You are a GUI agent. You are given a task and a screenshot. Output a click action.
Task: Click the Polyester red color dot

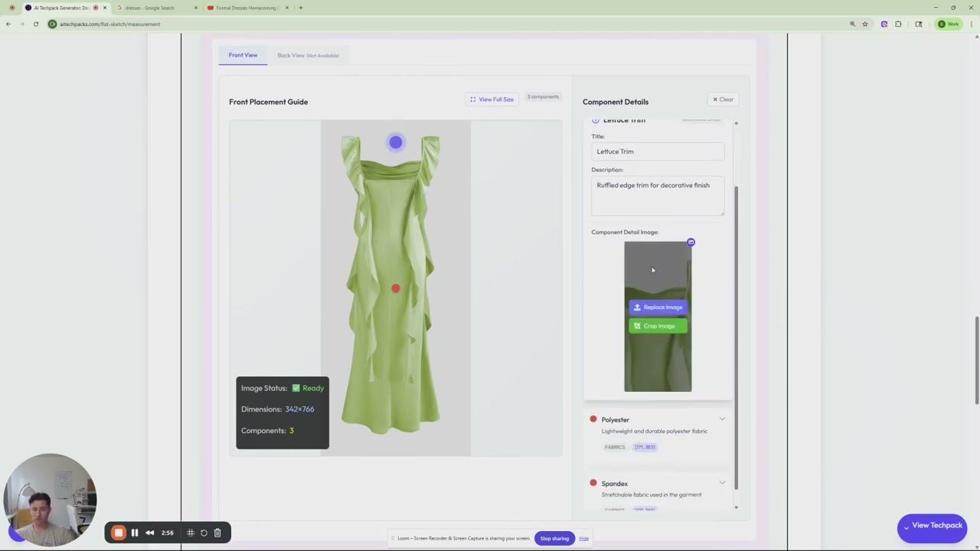click(x=593, y=419)
